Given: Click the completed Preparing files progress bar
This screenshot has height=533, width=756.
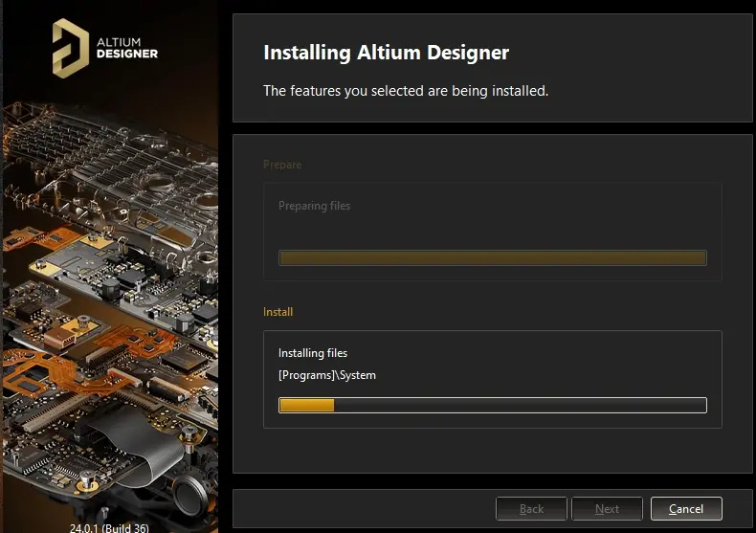Looking at the screenshot, I should click(x=493, y=257).
